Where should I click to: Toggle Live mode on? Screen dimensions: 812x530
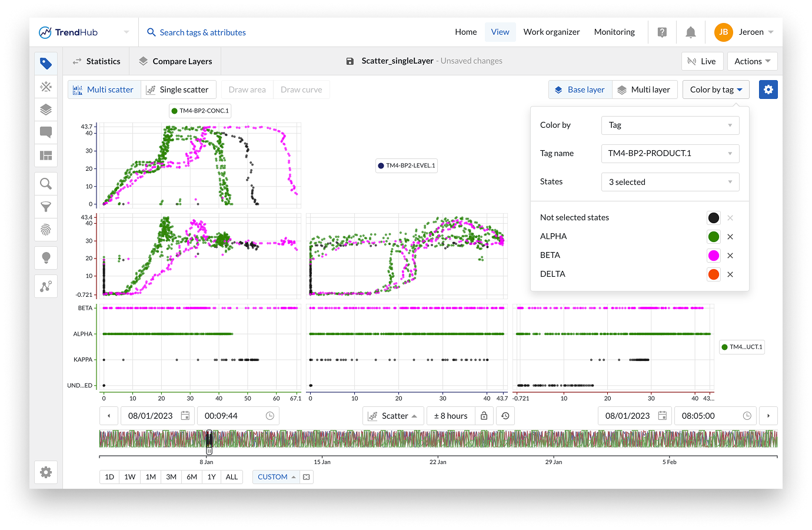[702, 61]
